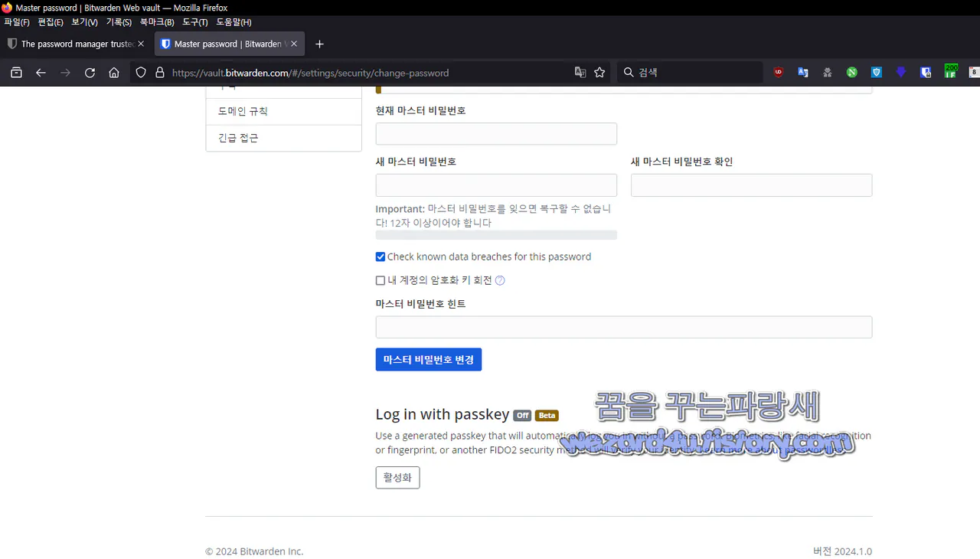
Task: Bookmark this page with the star icon
Action: (x=599, y=72)
